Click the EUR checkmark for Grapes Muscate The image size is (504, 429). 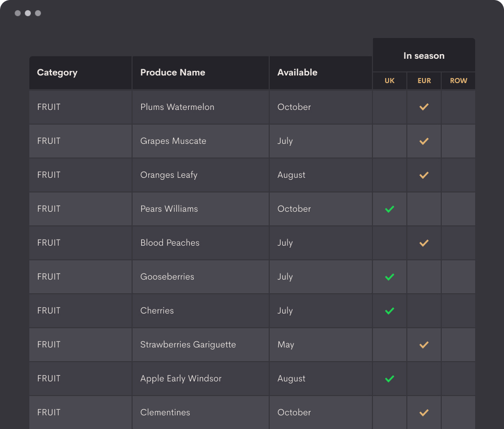[424, 141]
